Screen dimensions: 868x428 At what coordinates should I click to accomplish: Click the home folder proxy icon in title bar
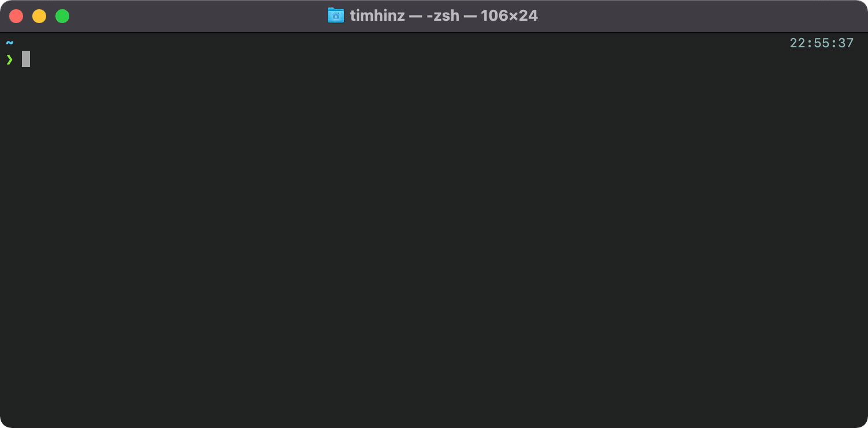pyautogui.click(x=336, y=16)
